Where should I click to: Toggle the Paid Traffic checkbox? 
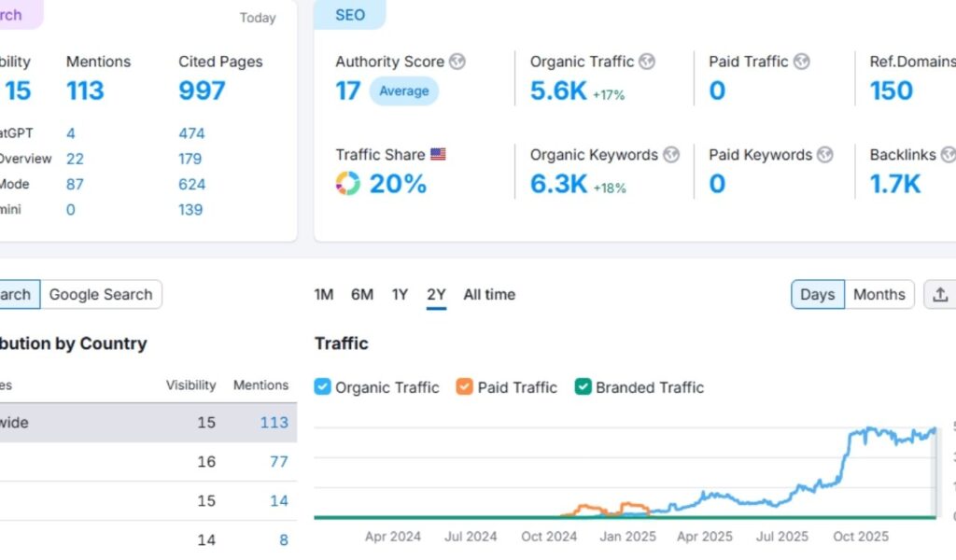pyautogui.click(x=465, y=387)
